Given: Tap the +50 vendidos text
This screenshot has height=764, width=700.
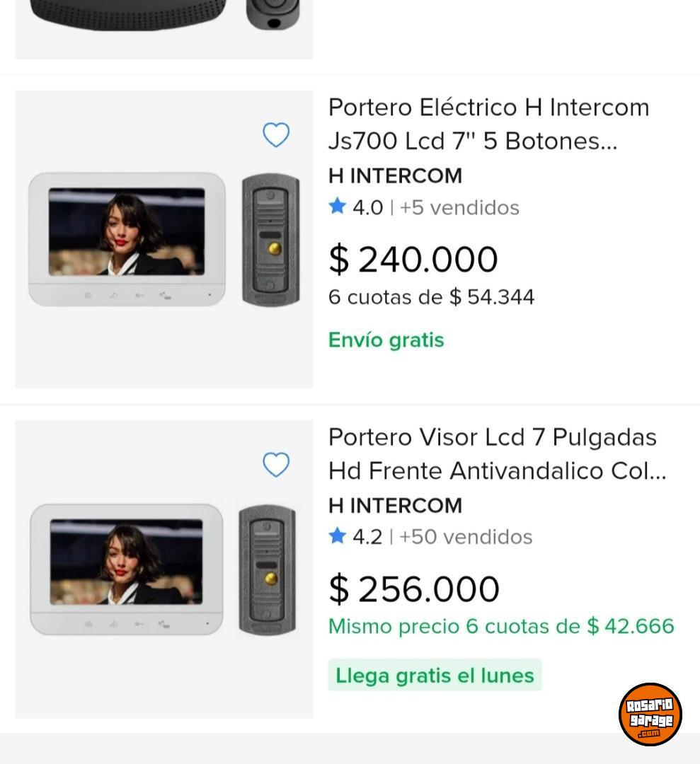Looking at the screenshot, I should (x=466, y=537).
